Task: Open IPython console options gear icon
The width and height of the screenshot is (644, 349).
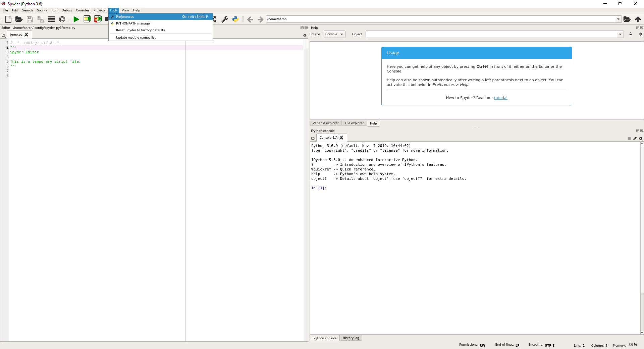Action: pyautogui.click(x=641, y=138)
